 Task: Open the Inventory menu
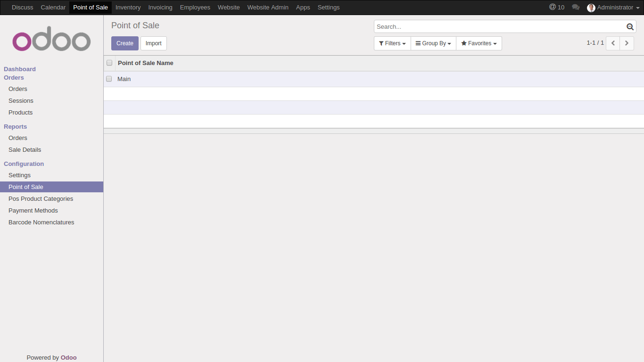(x=128, y=8)
